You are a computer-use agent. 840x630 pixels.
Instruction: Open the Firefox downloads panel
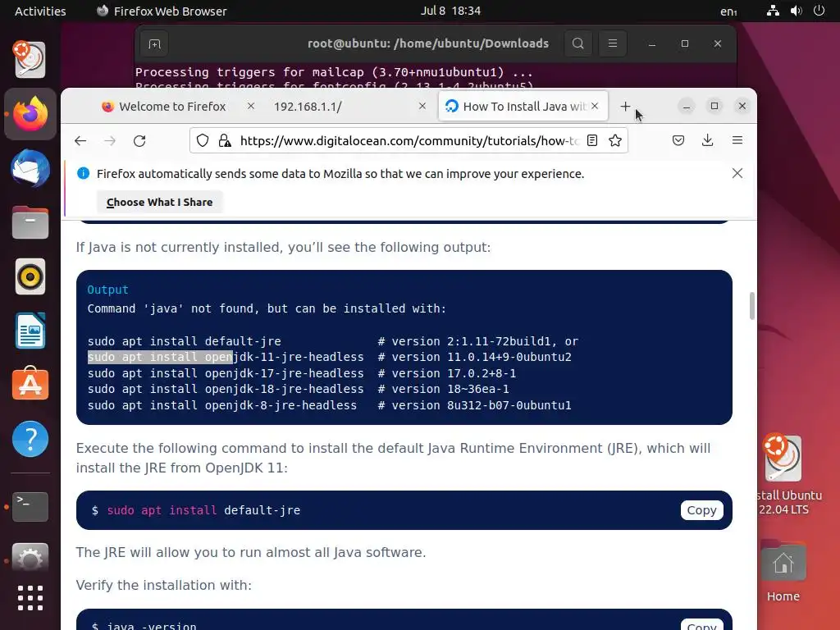pyautogui.click(x=708, y=140)
